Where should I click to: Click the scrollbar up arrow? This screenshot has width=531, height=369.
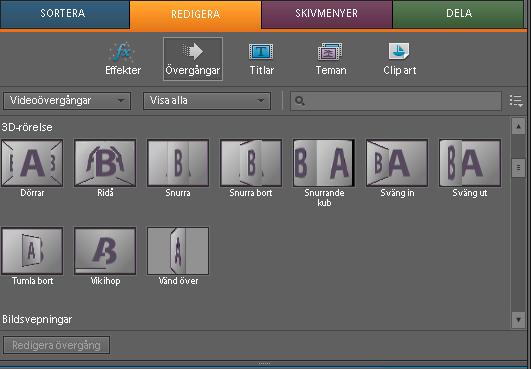click(518, 126)
